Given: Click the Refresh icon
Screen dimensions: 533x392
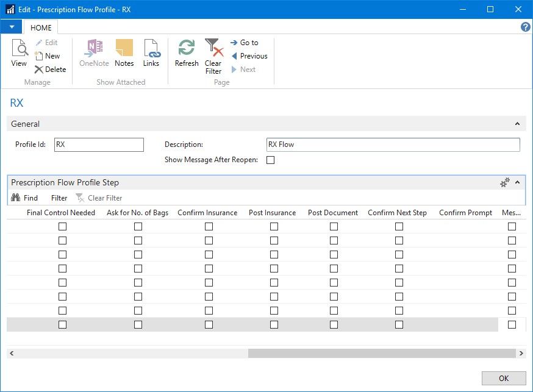Looking at the screenshot, I should point(187,49).
